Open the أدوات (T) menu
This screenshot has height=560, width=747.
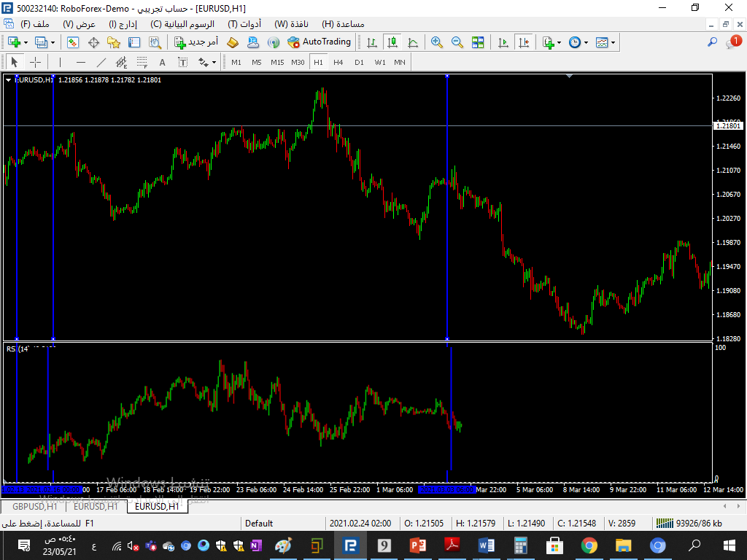coord(244,24)
